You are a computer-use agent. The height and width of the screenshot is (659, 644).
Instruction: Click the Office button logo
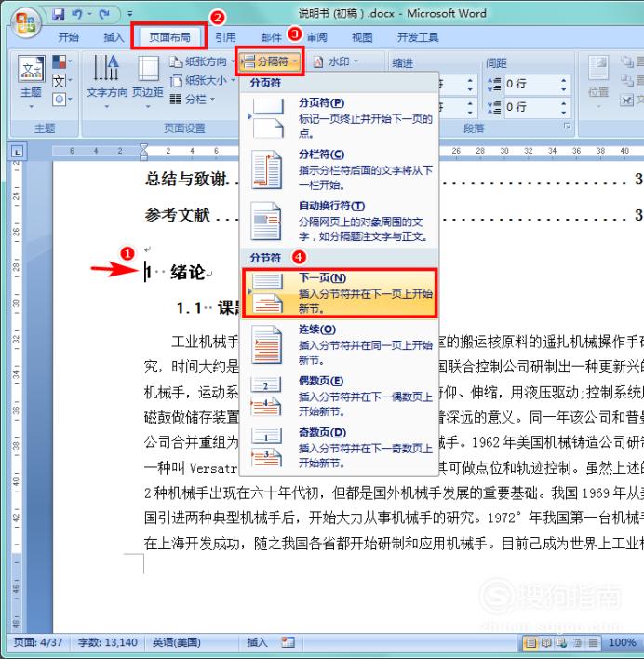coord(25,22)
